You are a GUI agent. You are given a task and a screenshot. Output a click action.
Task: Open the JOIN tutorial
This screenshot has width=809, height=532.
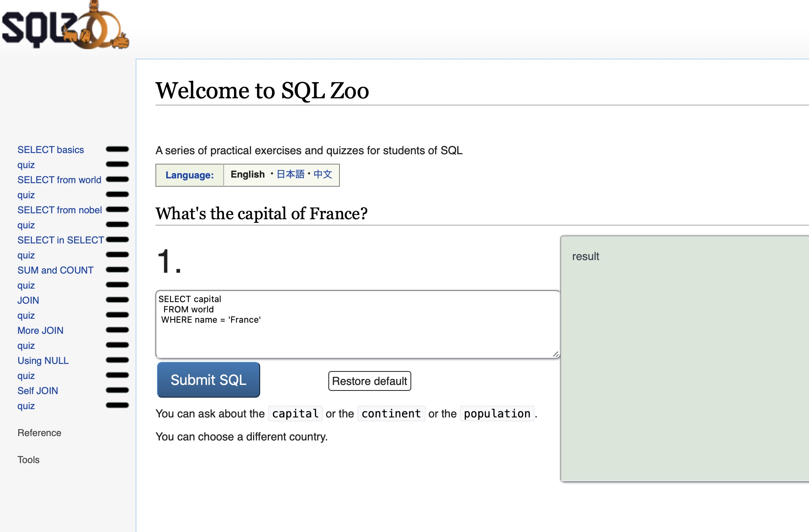pyautogui.click(x=28, y=300)
